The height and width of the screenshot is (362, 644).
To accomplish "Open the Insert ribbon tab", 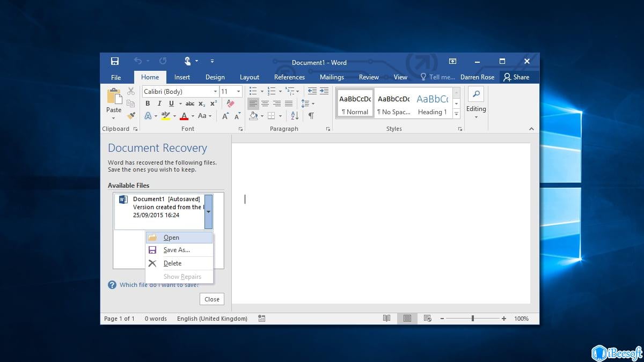I will click(x=182, y=77).
